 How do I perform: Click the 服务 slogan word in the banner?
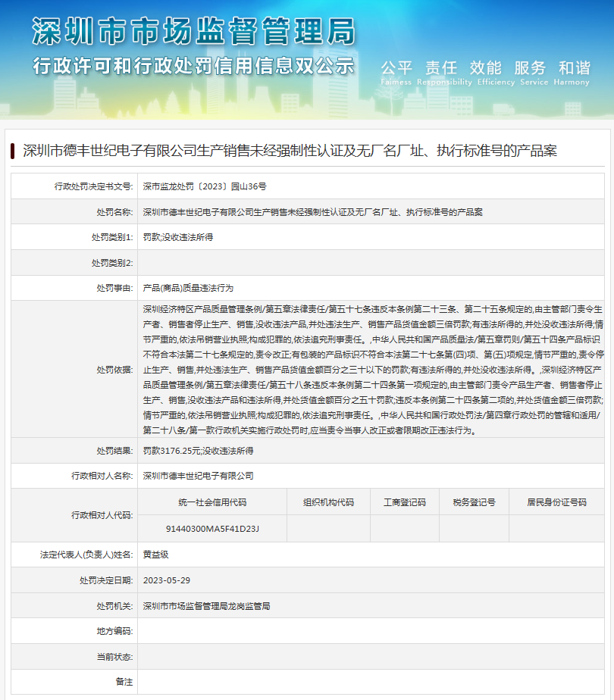pos(530,68)
